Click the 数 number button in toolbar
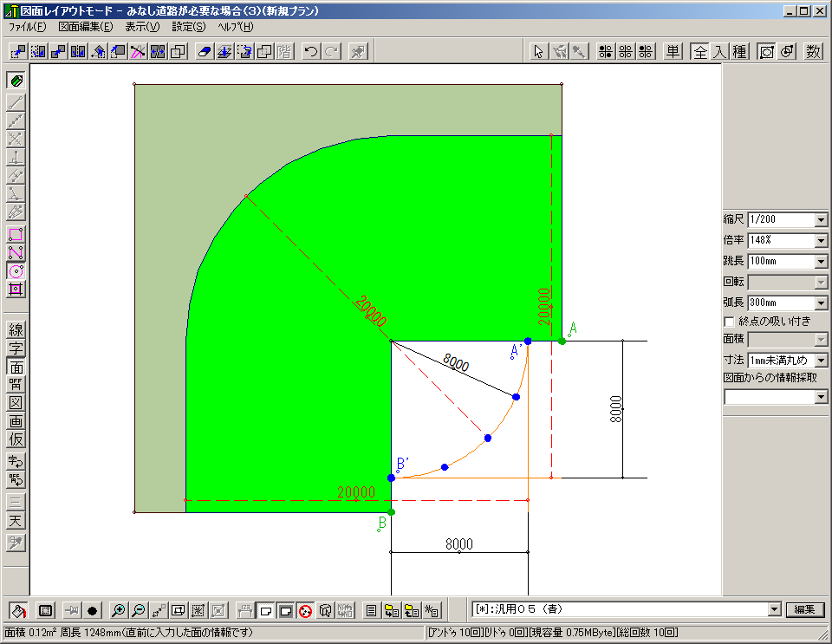This screenshot has height=644, width=832. [813, 51]
